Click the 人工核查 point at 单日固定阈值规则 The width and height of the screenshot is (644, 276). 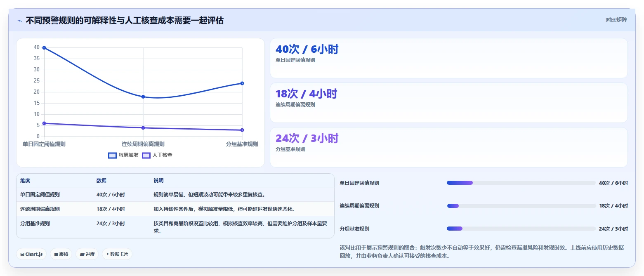(44, 123)
